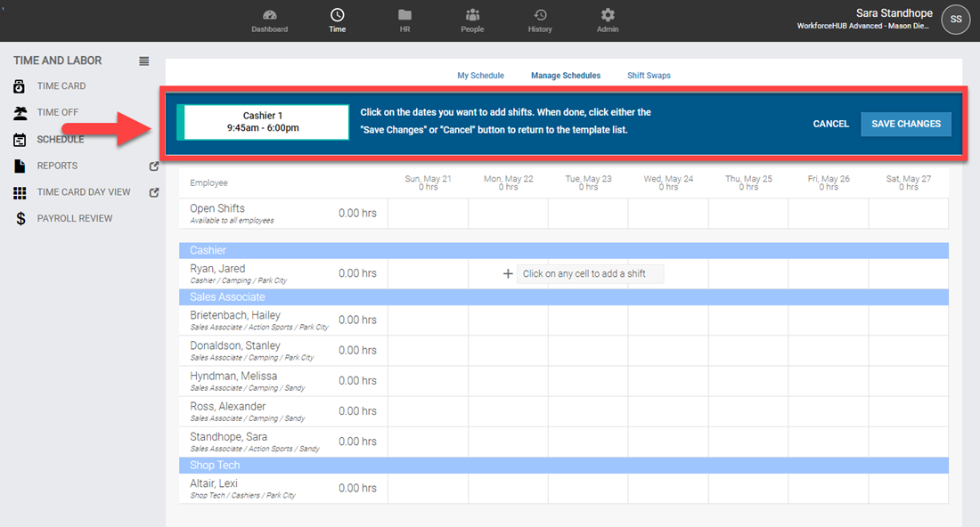This screenshot has width=980, height=527.
Task: Select the People group icon
Action: coord(472,15)
